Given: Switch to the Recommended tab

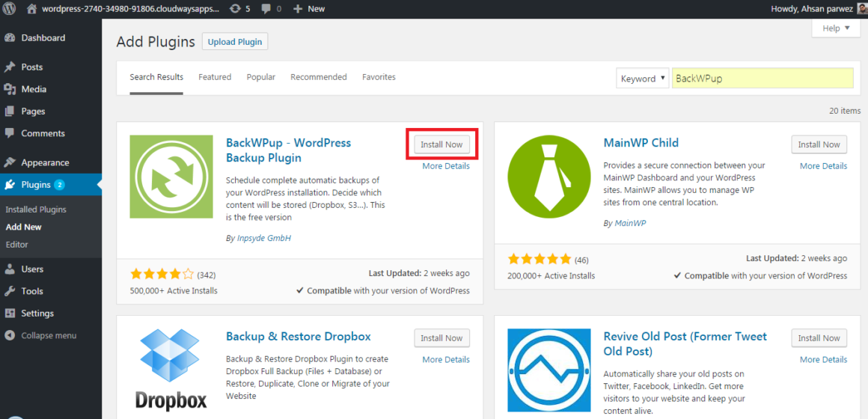Looking at the screenshot, I should [x=318, y=78].
